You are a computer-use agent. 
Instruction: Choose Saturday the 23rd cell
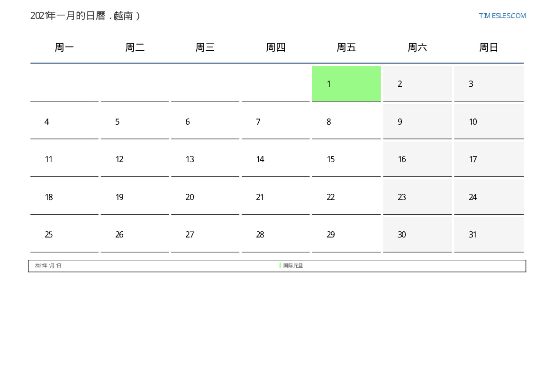417,197
